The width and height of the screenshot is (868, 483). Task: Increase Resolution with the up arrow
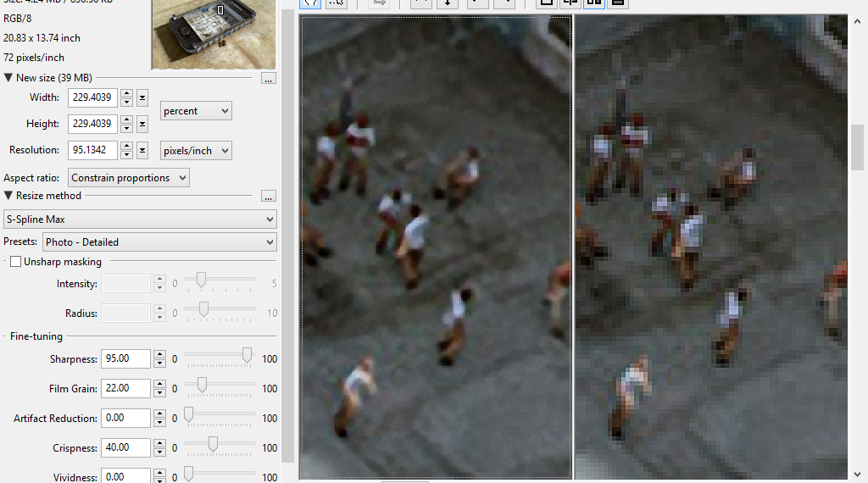pos(127,146)
